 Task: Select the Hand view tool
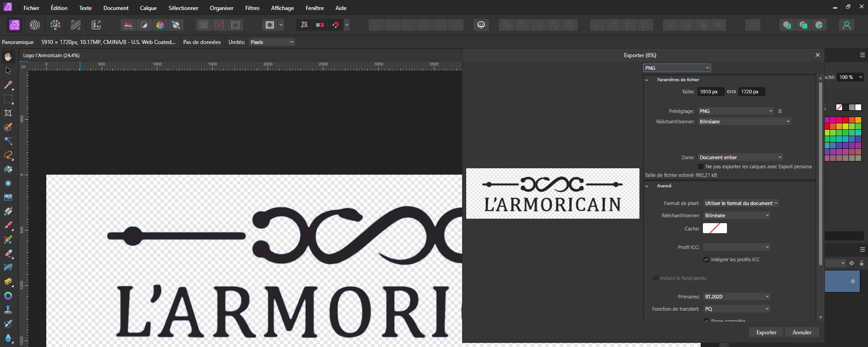tap(8, 57)
